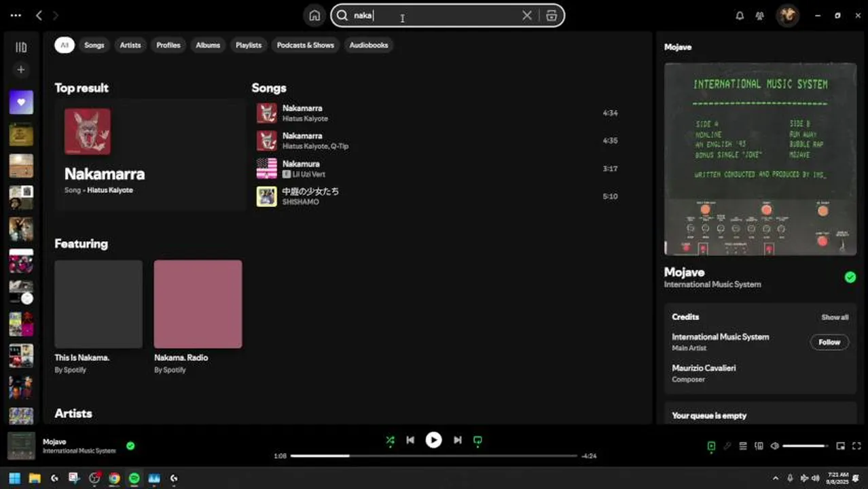Open the queue icon
This screenshot has height=489, width=868.
tap(743, 446)
